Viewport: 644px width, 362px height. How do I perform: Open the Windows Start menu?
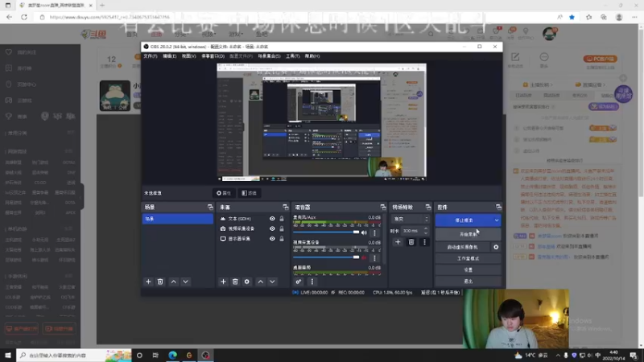pos(8,355)
